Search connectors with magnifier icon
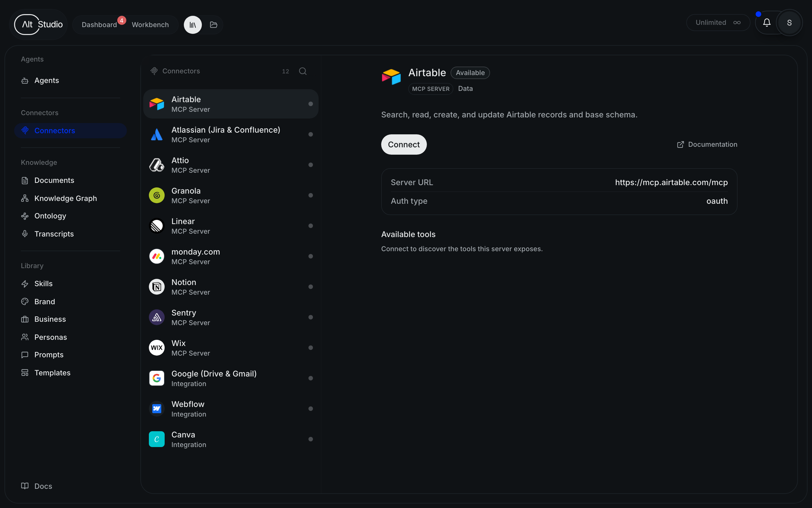This screenshot has height=508, width=812. tap(303, 71)
